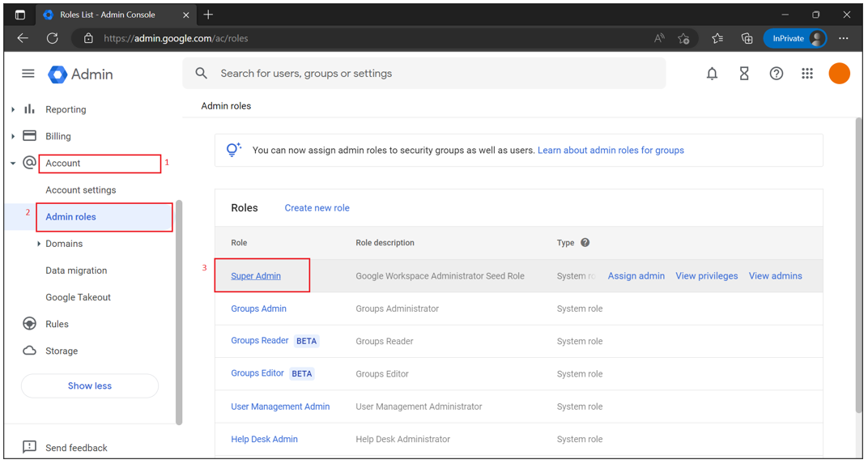Toggle the read aloud icon
Viewport: 868px width, 464px height.
659,38
